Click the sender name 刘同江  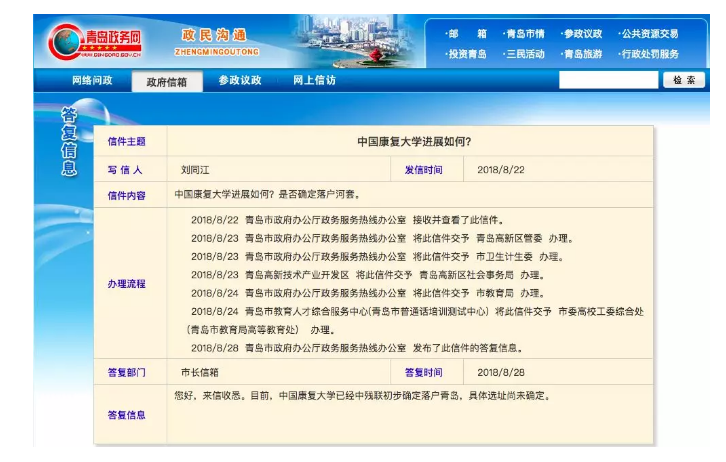[x=197, y=170]
